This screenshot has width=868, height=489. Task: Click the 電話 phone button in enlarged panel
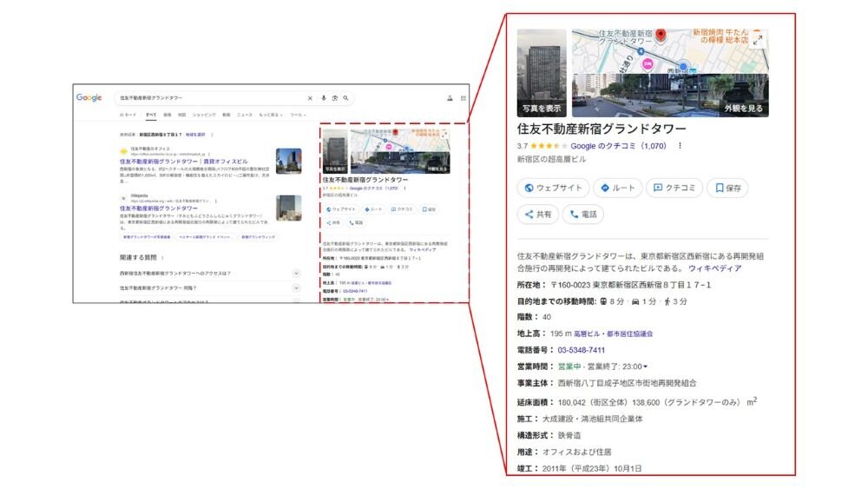pos(582,214)
